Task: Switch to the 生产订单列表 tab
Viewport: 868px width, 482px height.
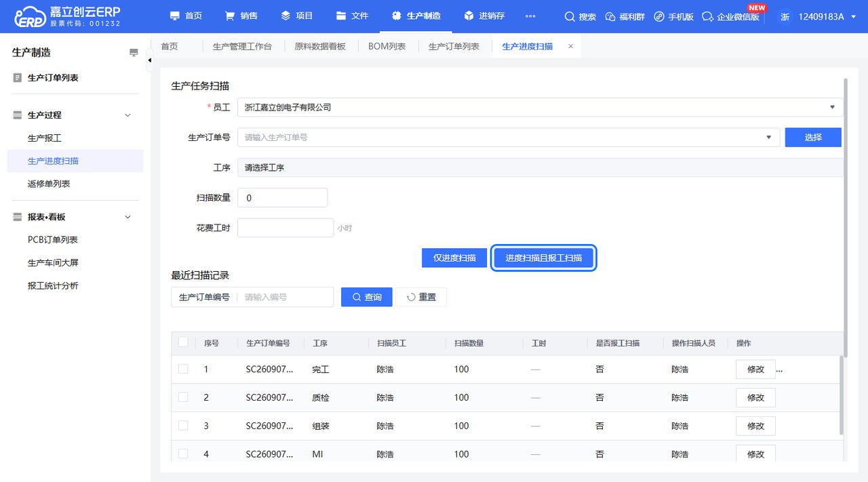Action: tap(454, 46)
